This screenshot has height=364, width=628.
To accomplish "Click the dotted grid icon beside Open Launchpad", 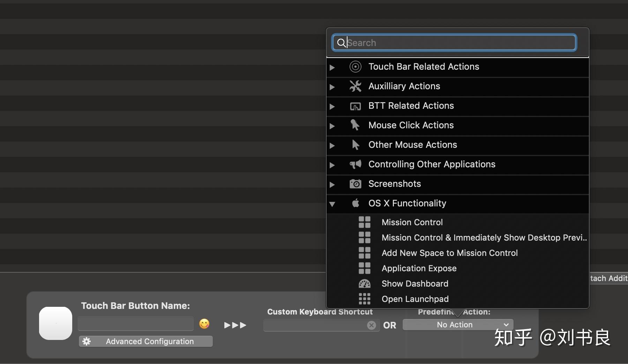I will [365, 299].
